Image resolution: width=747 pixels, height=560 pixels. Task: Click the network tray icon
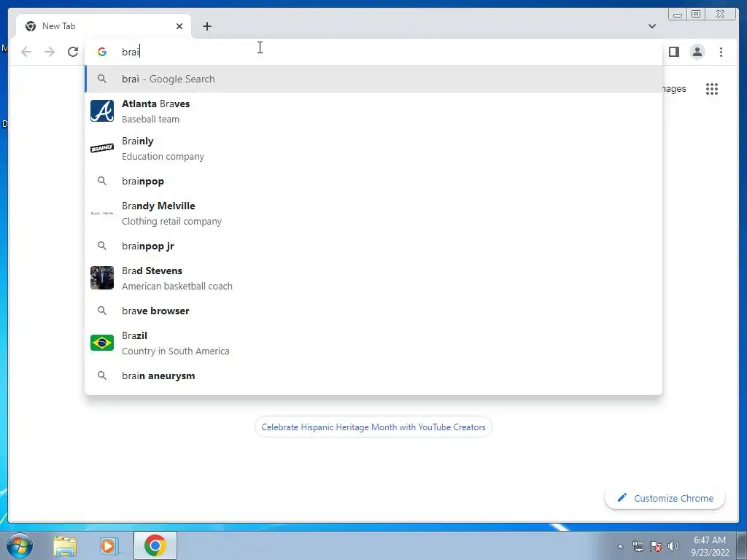click(x=638, y=546)
